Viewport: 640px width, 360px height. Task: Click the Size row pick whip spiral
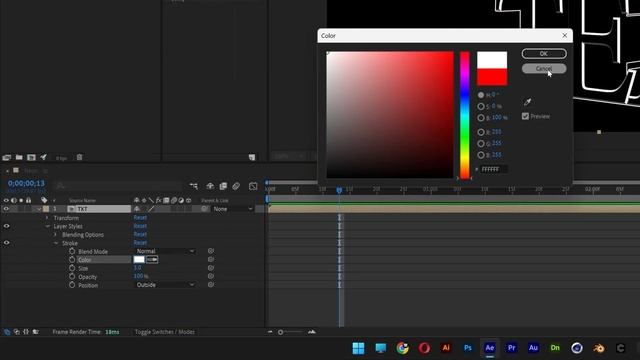click(211, 268)
